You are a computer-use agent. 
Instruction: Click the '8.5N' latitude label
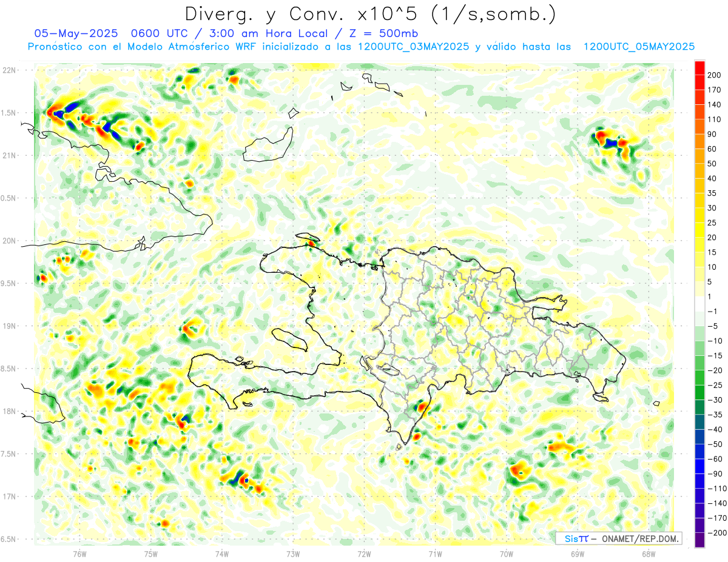pyautogui.click(x=8, y=369)
